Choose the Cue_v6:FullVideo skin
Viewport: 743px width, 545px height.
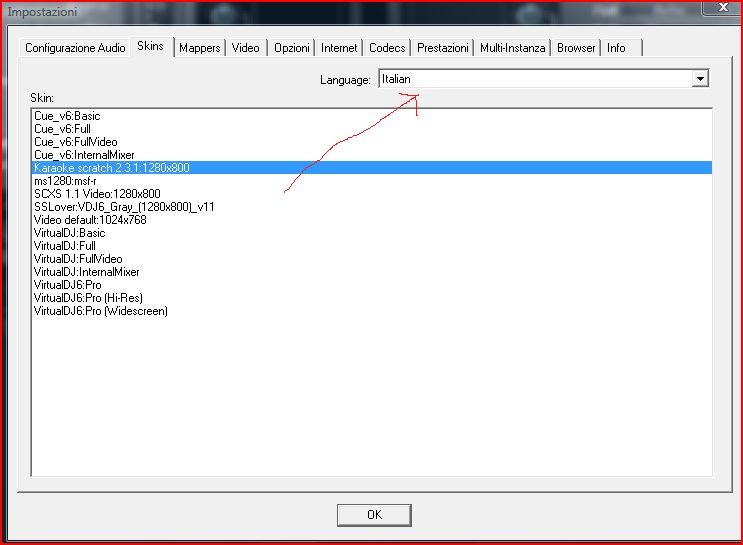372,142
